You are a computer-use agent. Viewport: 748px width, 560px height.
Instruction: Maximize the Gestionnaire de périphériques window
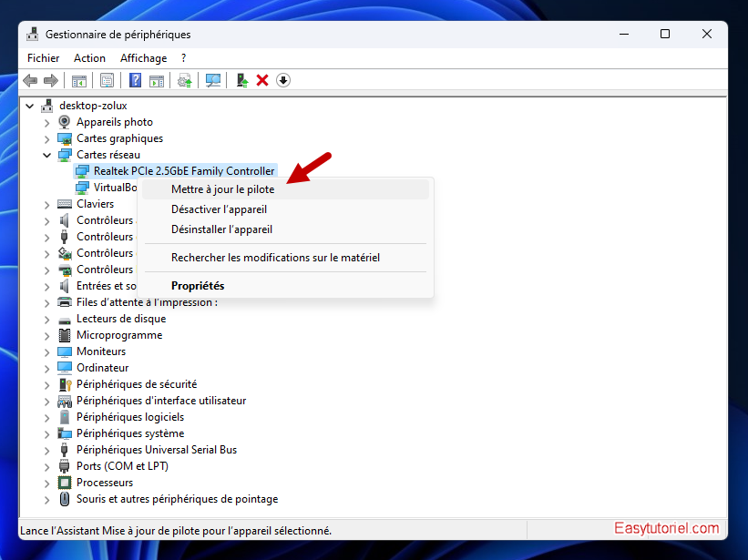coord(665,34)
